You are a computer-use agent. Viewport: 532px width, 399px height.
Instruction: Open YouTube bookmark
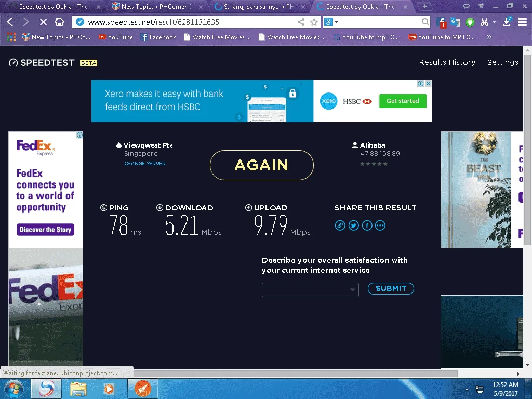116,37
